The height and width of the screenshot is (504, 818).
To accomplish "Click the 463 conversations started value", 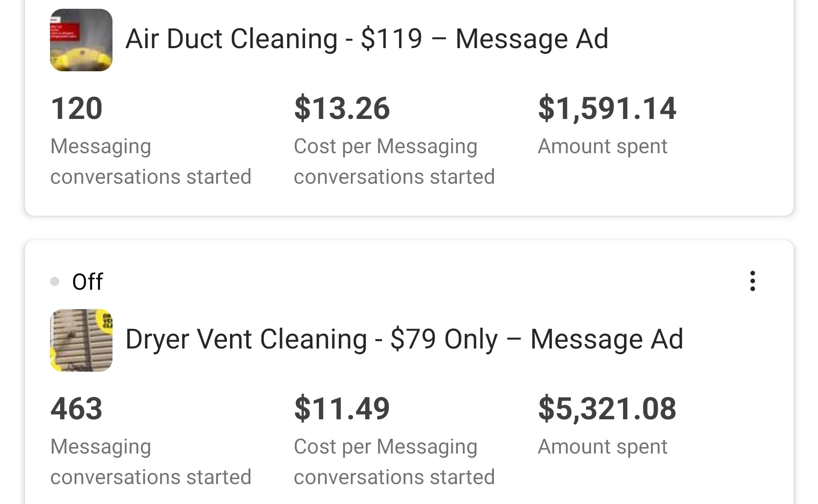I will 76,409.
